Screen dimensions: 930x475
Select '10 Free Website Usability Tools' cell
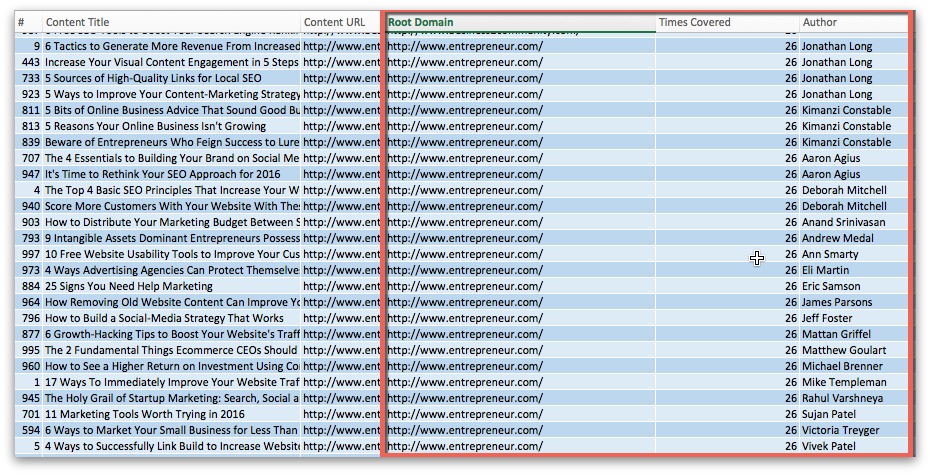171,254
